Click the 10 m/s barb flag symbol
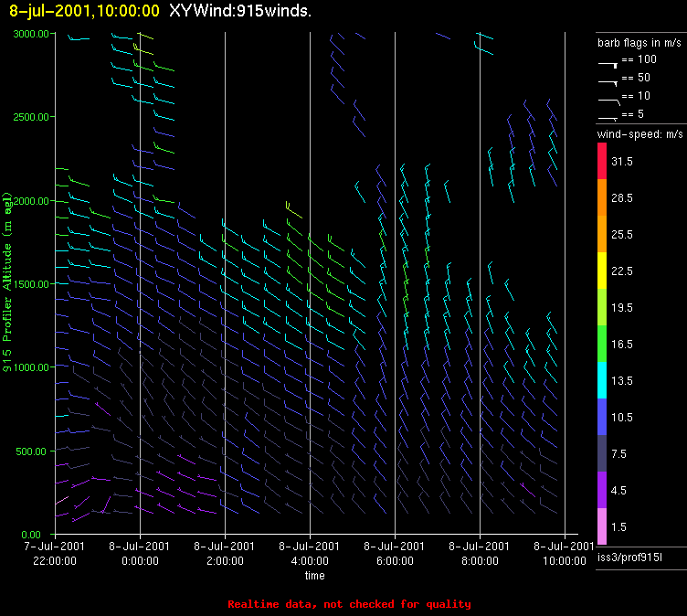This screenshot has height=616, width=687. pyautogui.click(x=609, y=102)
